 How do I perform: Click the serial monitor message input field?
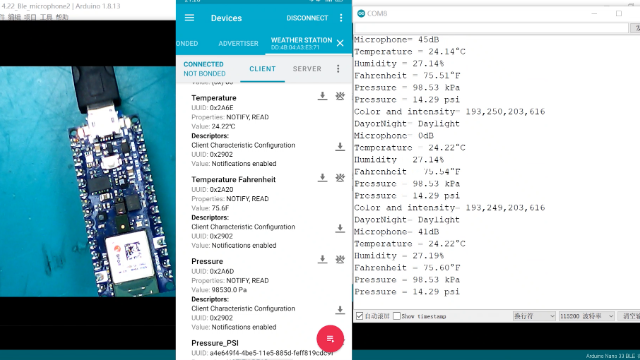[x=491, y=28]
